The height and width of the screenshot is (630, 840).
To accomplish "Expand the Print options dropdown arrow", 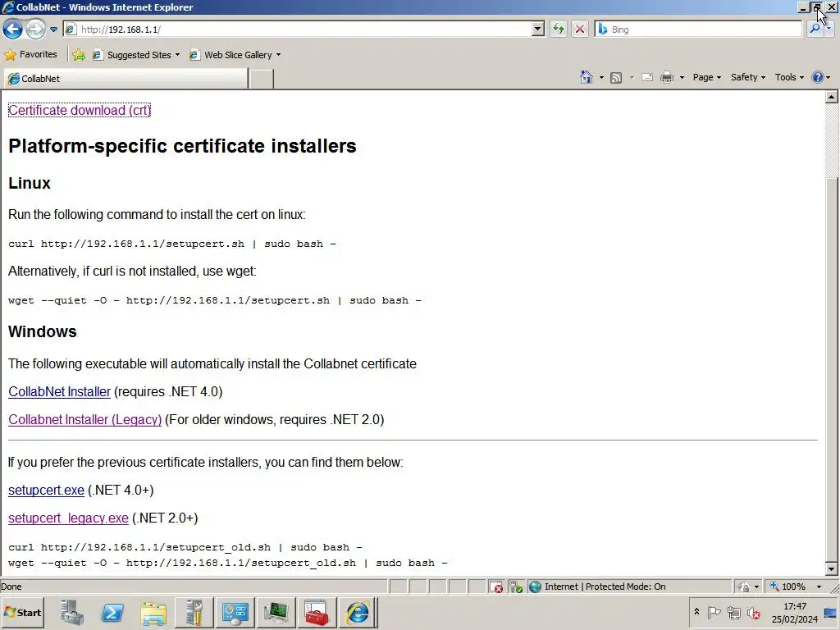I will (x=682, y=78).
